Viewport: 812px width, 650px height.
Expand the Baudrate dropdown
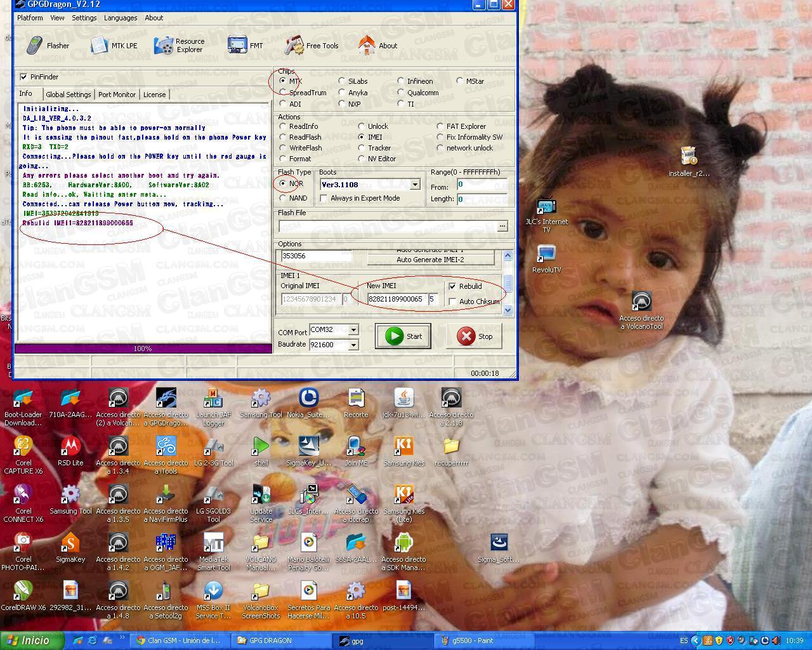(x=353, y=345)
